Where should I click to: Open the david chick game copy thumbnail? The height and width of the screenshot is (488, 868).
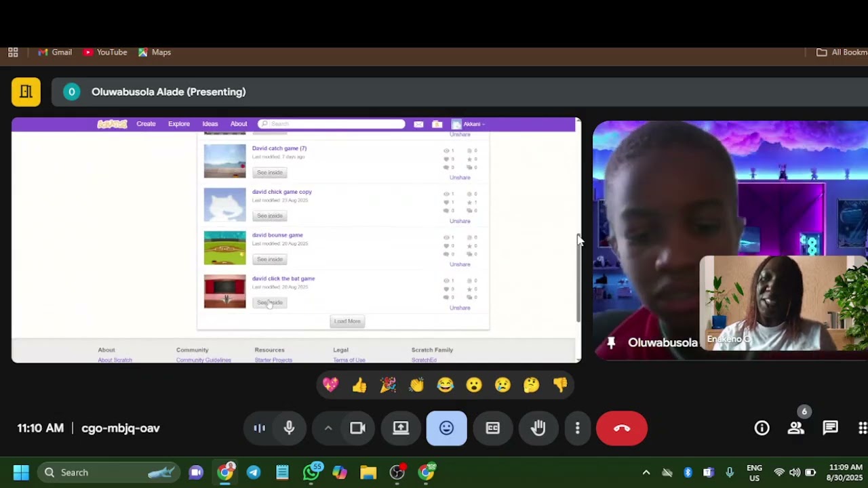225,205
